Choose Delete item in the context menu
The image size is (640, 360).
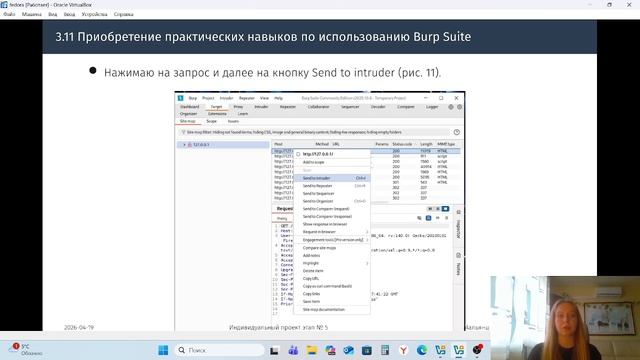point(332,271)
